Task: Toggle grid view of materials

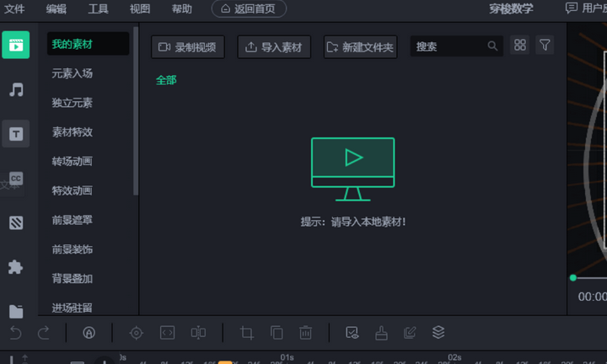Action: click(x=519, y=45)
